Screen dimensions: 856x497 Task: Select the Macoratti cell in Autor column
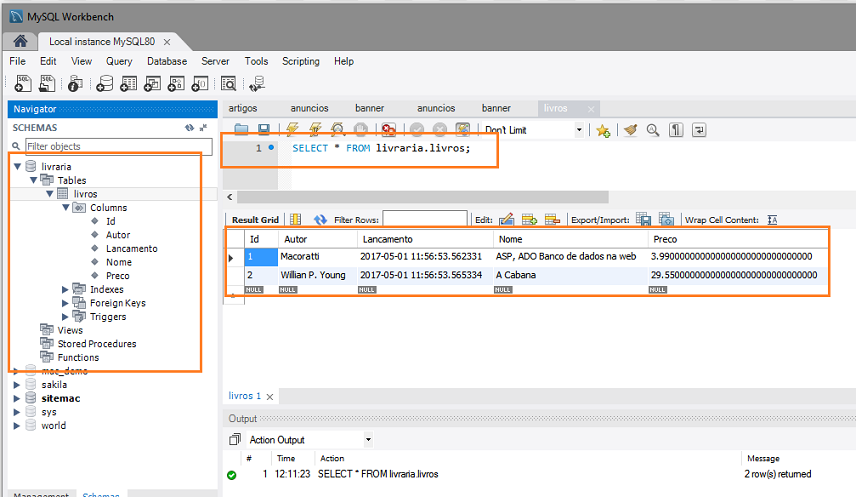tap(317, 257)
